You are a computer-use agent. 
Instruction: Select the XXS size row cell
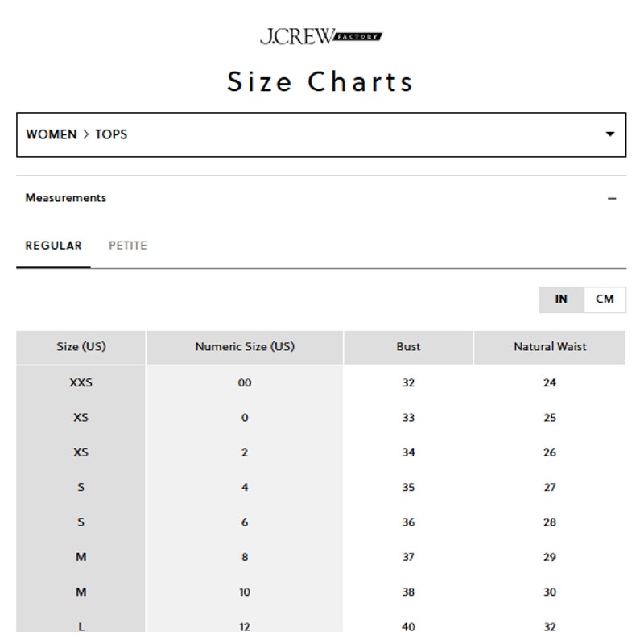pos(81,383)
